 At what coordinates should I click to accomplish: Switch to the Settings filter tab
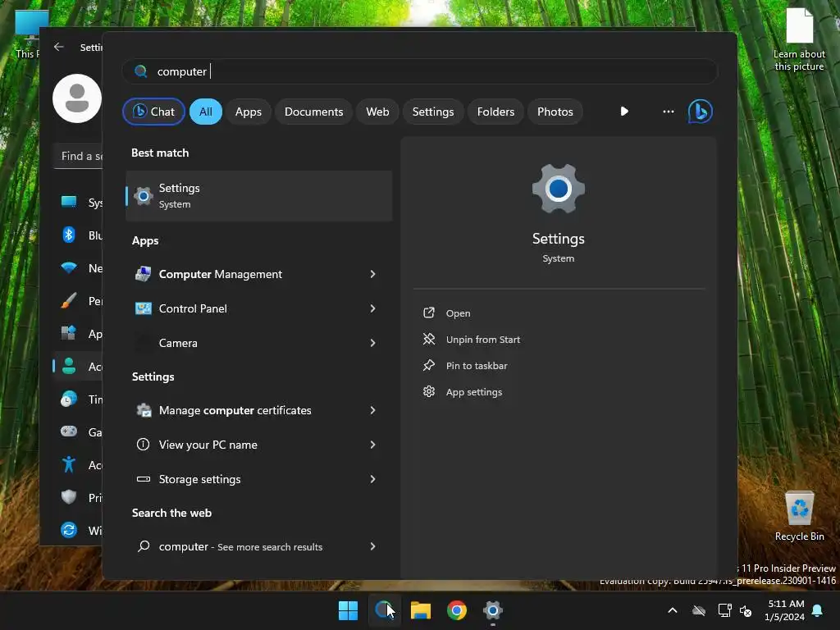[x=433, y=112]
